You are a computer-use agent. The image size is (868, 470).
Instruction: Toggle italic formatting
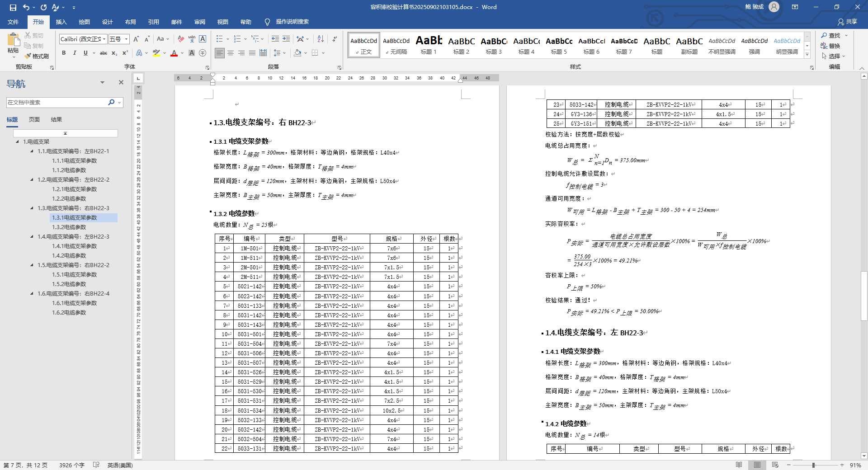tap(75, 53)
